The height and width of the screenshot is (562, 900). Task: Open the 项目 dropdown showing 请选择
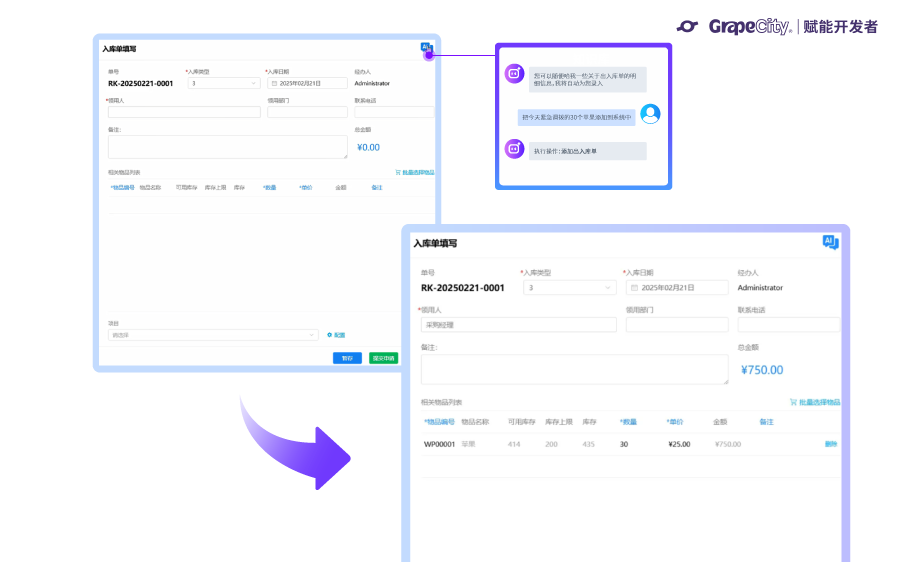(213, 335)
